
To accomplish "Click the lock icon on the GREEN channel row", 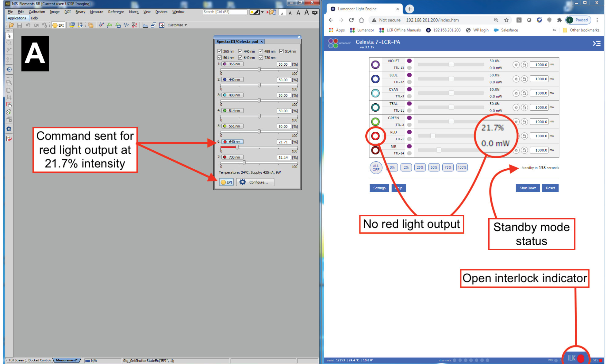I will (x=524, y=121).
